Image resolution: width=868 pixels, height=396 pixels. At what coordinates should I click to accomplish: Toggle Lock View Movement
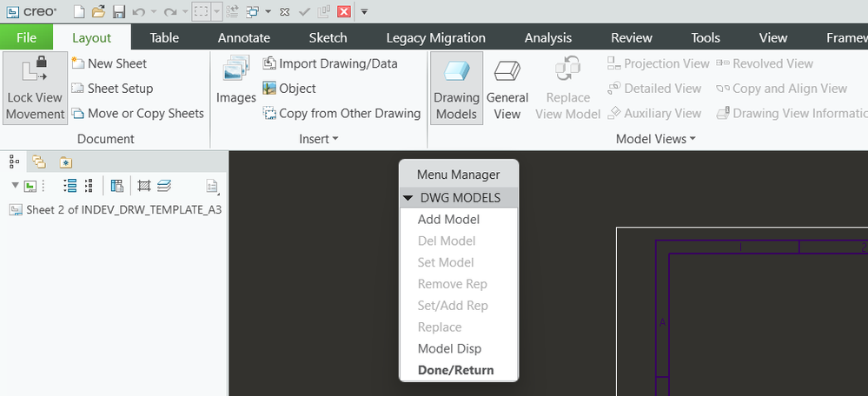pos(35,89)
